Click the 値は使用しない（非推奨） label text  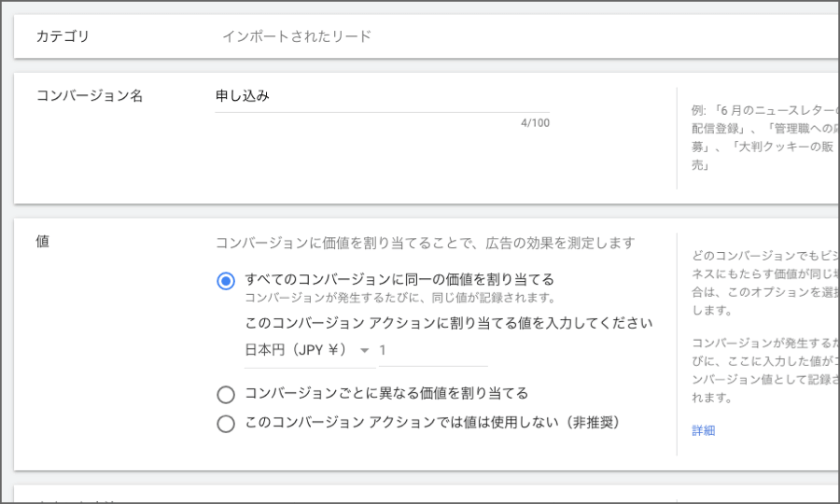point(431,423)
